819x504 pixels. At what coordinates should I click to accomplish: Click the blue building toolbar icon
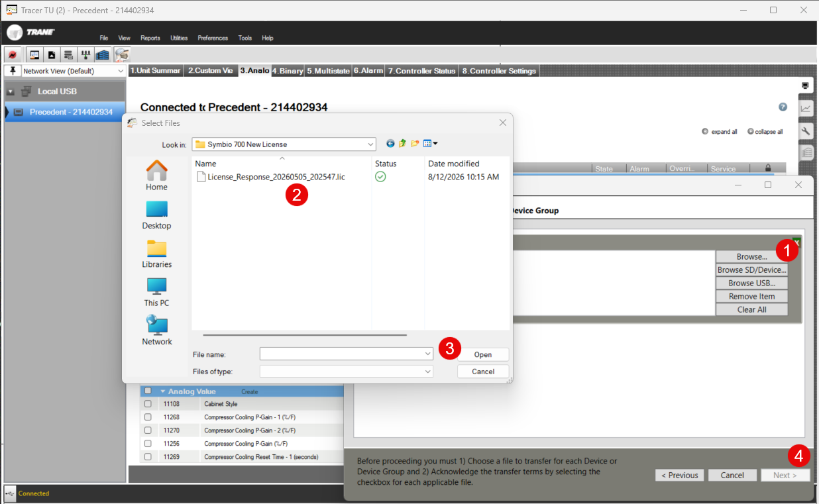coord(102,55)
